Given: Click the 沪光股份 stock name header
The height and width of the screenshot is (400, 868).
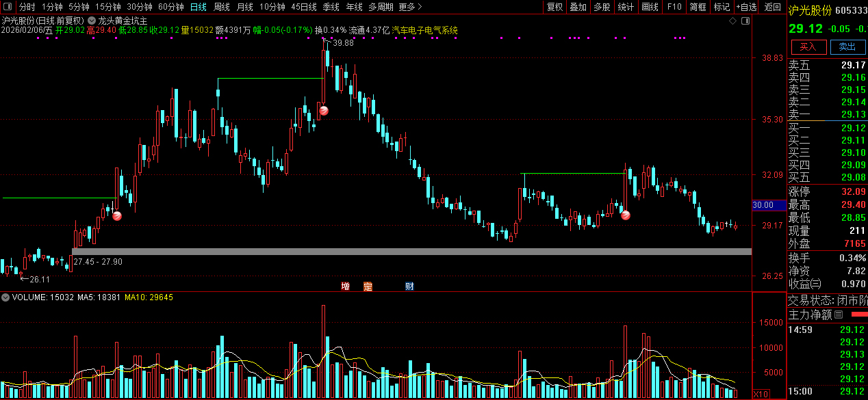Looking at the screenshot, I should pyautogui.click(x=810, y=10).
